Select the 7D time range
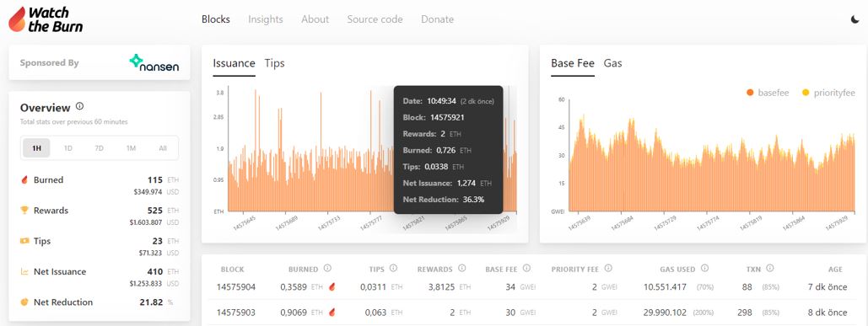 [99, 148]
